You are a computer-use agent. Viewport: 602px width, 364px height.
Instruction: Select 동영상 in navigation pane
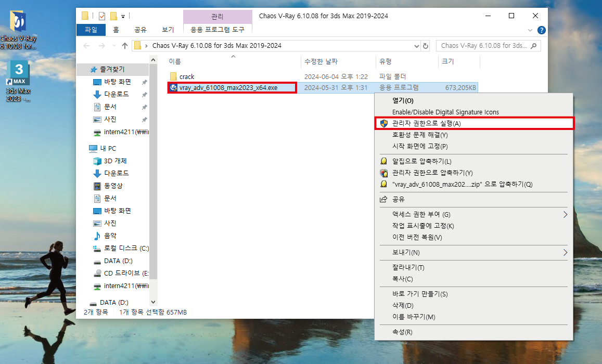113,186
